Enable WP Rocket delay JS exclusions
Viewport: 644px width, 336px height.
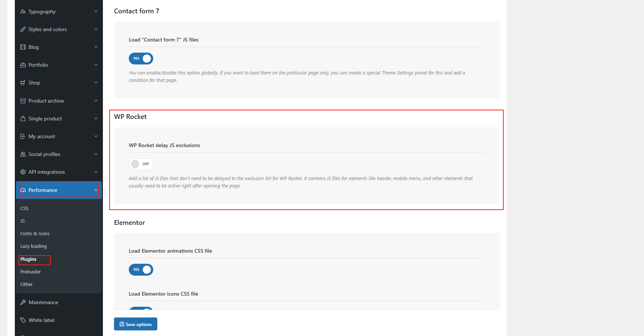pos(141,164)
